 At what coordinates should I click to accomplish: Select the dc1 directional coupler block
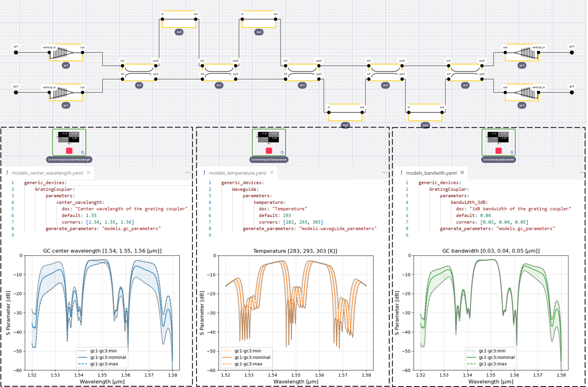[x=139, y=73]
